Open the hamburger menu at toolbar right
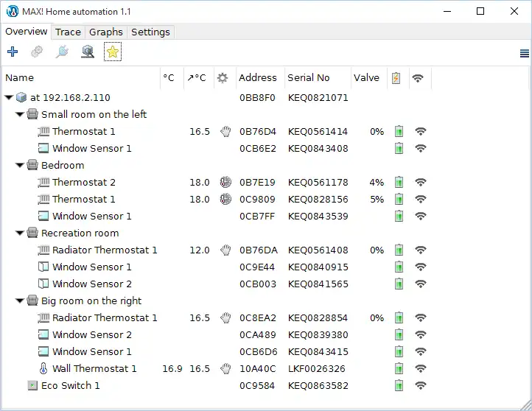This screenshot has height=411, width=532. click(524, 53)
